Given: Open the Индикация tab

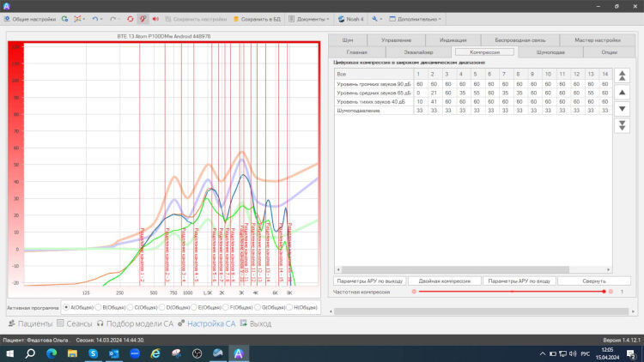Looking at the screenshot, I should pyautogui.click(x=453, y=40).
